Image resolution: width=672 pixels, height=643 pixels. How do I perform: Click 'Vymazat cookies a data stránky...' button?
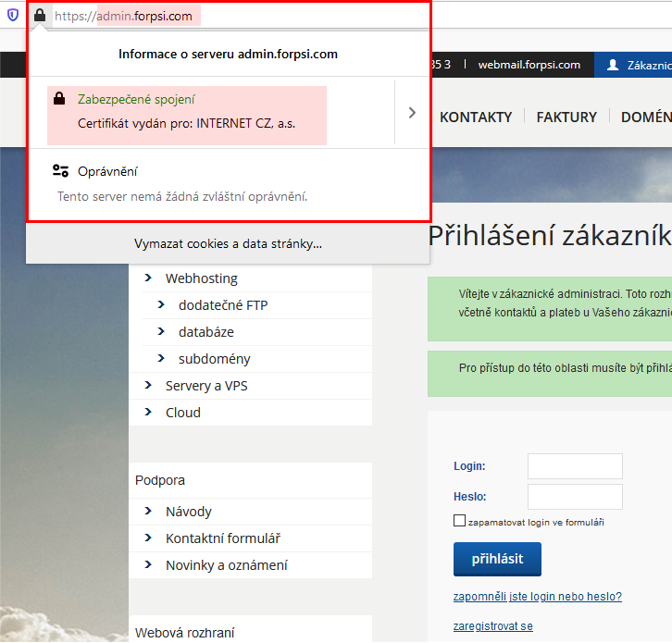coord(228,243)
